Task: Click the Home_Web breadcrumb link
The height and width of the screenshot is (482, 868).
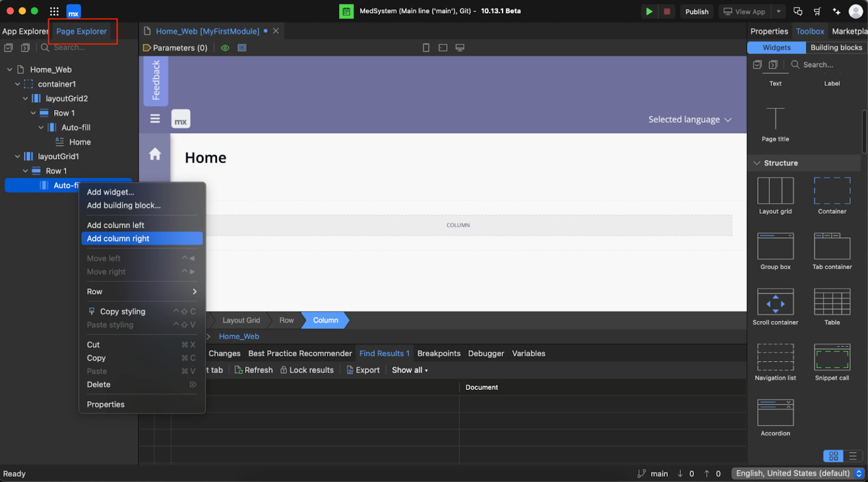Action: coord(238,336)
